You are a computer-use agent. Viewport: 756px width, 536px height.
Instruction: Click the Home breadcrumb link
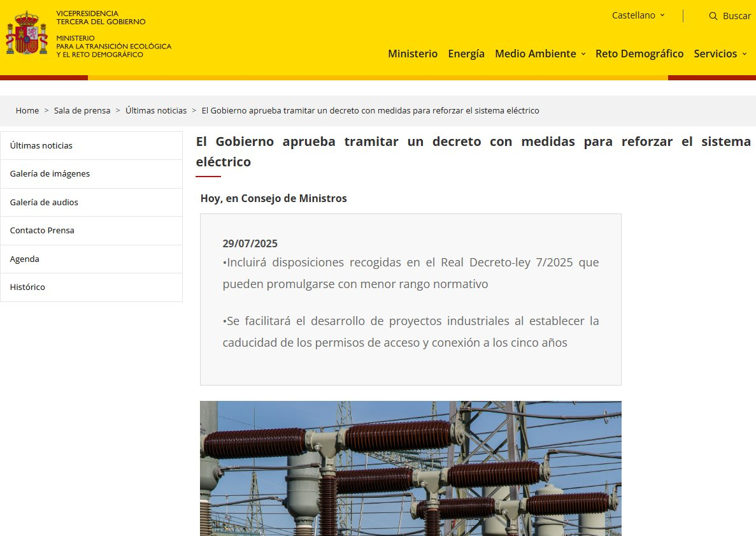tap(27, 110)
